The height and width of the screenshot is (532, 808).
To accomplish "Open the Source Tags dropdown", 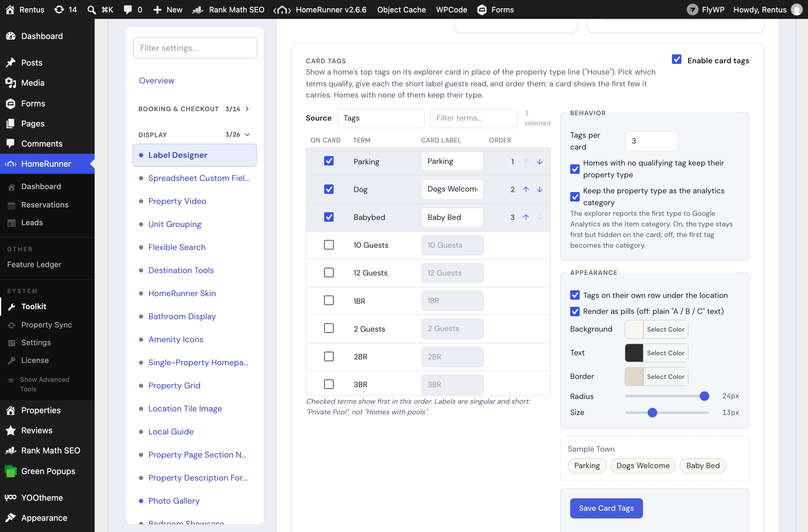I will pyautogui.click(x=381, y=118).
